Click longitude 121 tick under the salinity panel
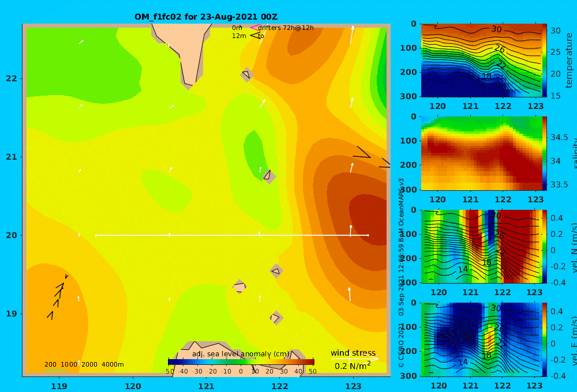This screenshot has height=392, width=577. 470,199
